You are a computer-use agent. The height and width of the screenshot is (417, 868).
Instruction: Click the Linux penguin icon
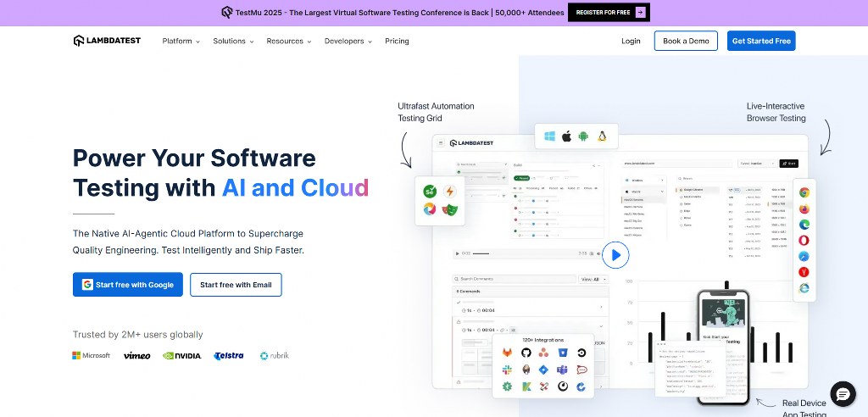602,136
